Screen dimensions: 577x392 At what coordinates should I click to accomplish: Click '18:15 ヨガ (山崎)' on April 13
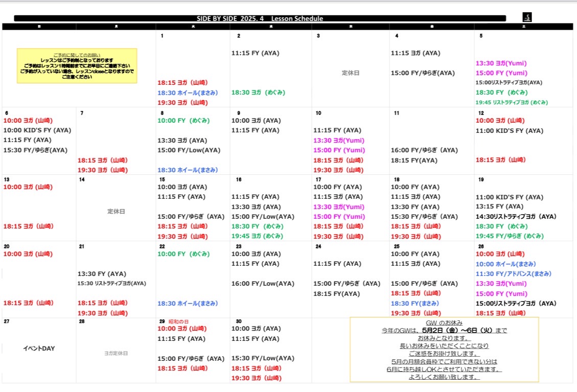[28, 226]
